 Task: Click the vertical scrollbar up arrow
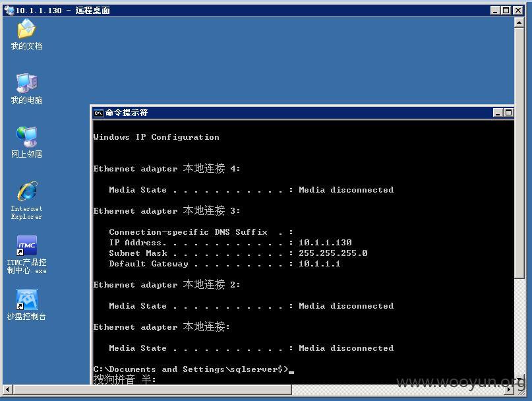[519, 22]
